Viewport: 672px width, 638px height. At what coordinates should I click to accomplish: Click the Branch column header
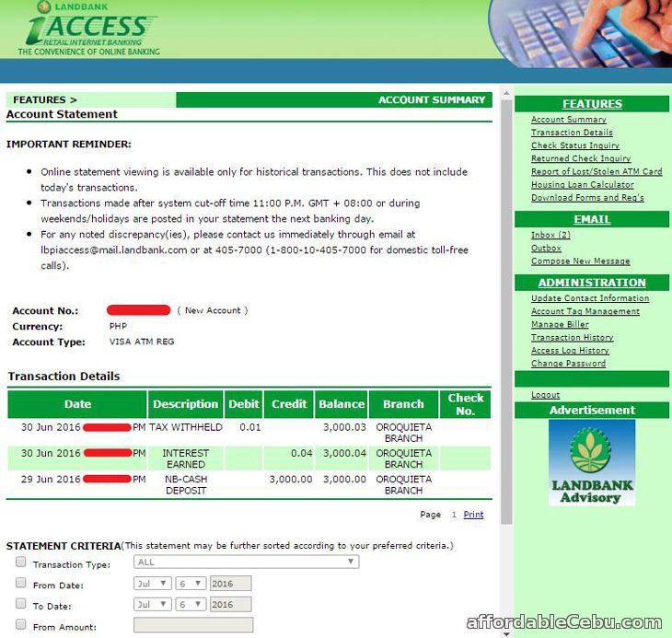pyautogui.click(x=404, y=404)
